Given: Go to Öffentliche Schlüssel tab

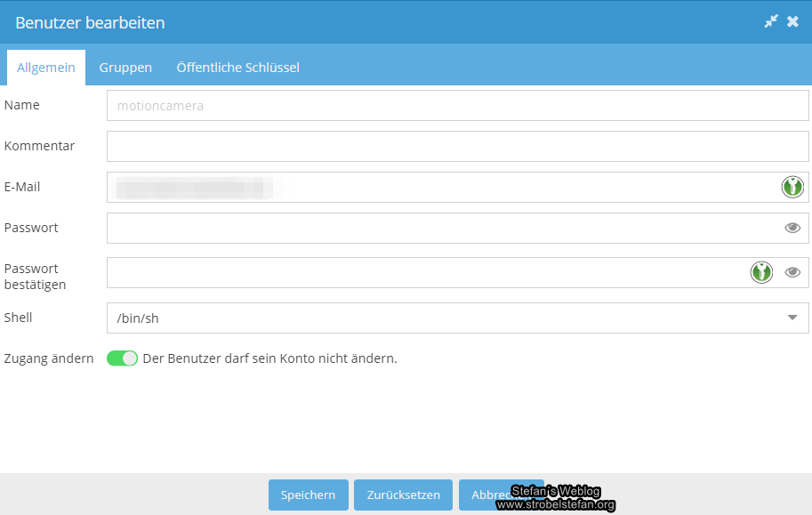Looking at the screenshot, I should pyautogui.click(x=237, y=68).
